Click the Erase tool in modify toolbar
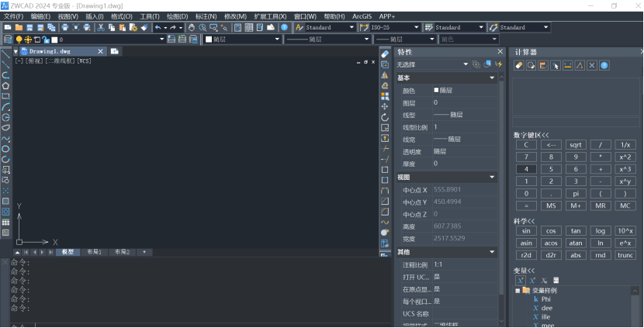Image resolution: width=644 pixels, height=328 pixels. [385, 54]
